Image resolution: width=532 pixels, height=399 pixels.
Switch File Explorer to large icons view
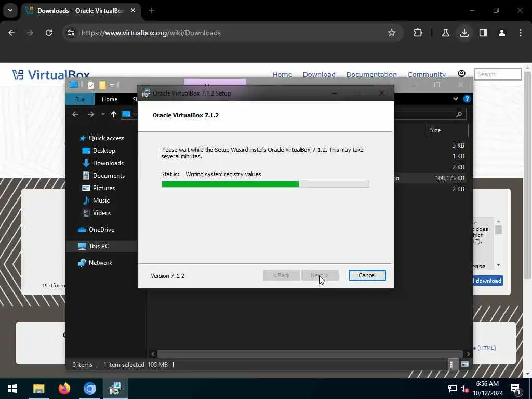pos(465,364)
